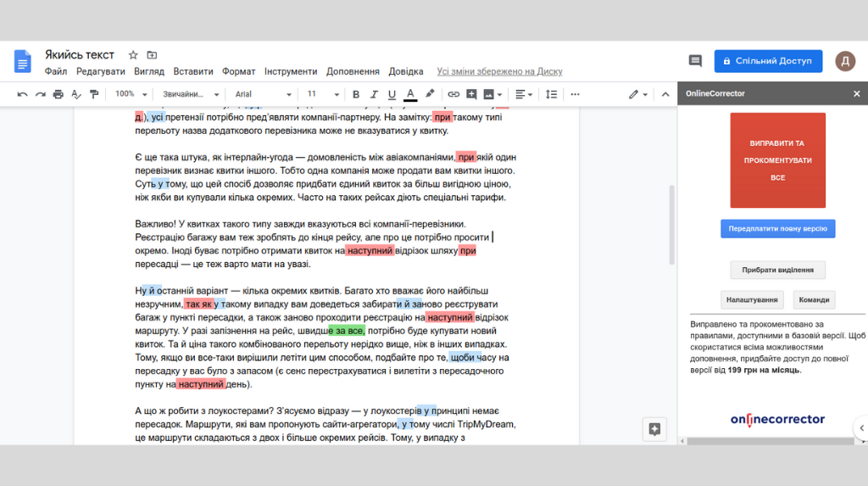
Task: Open the Arial font dropdown
Action: point(263,94)
